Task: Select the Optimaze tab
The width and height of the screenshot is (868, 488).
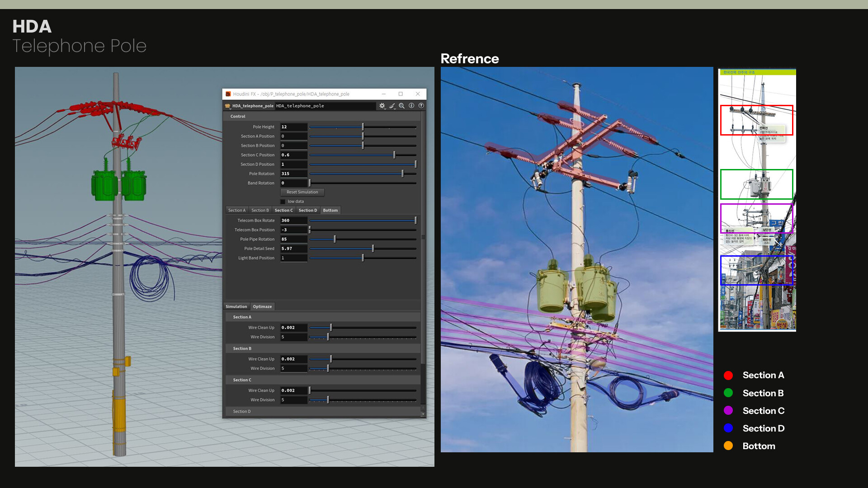Action: pos(262,307)
